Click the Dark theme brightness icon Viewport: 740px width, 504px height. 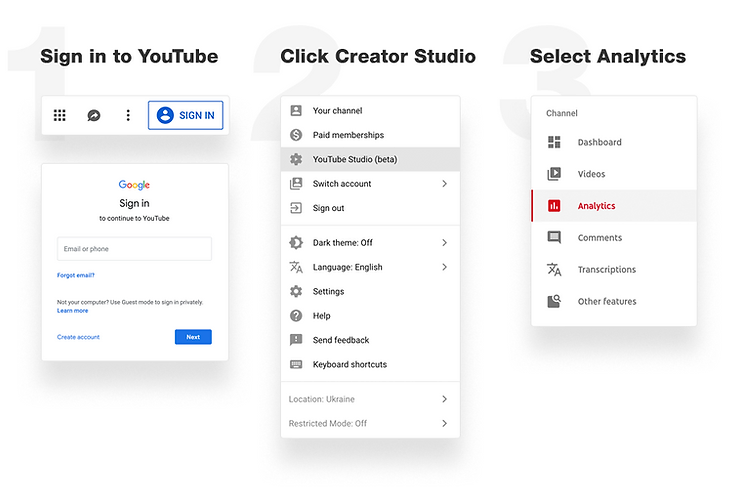(x=296, y=243)
